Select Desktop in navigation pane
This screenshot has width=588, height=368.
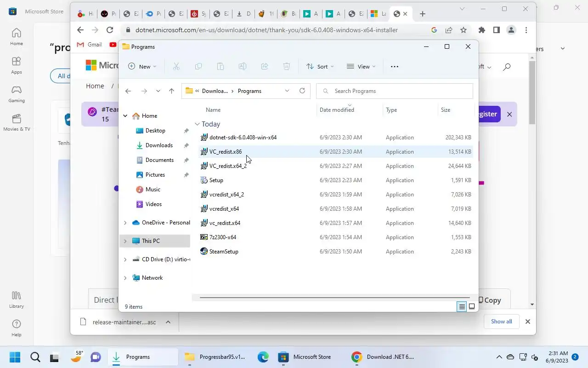(155, 131)
